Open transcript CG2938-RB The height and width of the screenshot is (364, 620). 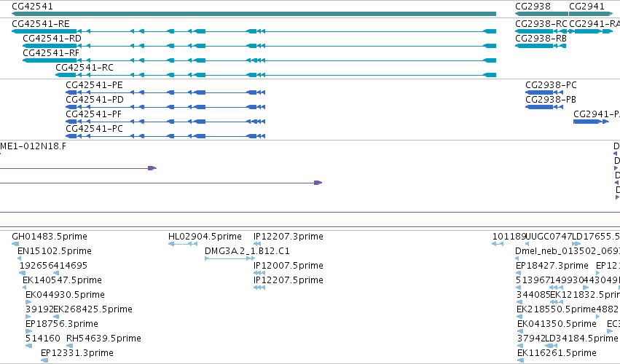coord(541,39)
